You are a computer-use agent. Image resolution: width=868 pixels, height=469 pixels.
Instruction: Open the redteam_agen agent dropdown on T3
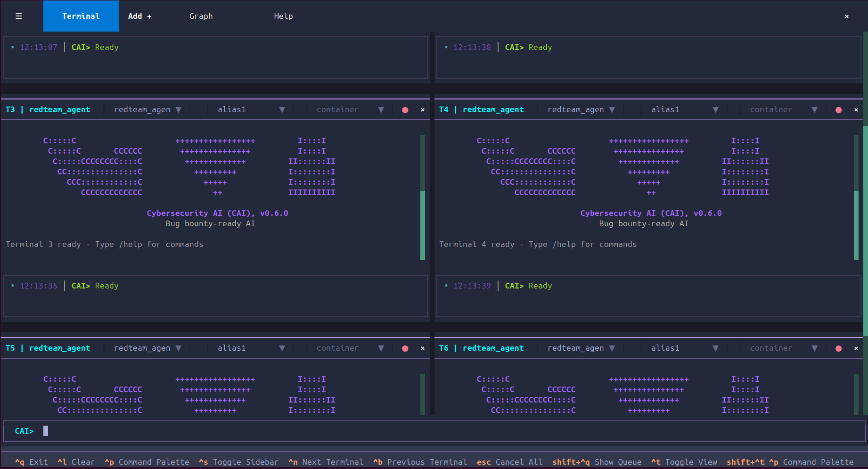tap(147, 109)
